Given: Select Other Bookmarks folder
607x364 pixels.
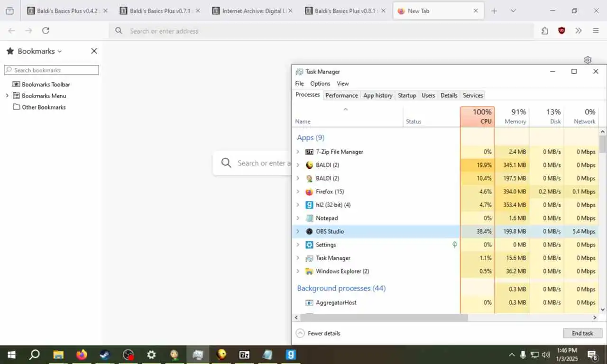Looking at the screenshot, I should click(44, 107).
